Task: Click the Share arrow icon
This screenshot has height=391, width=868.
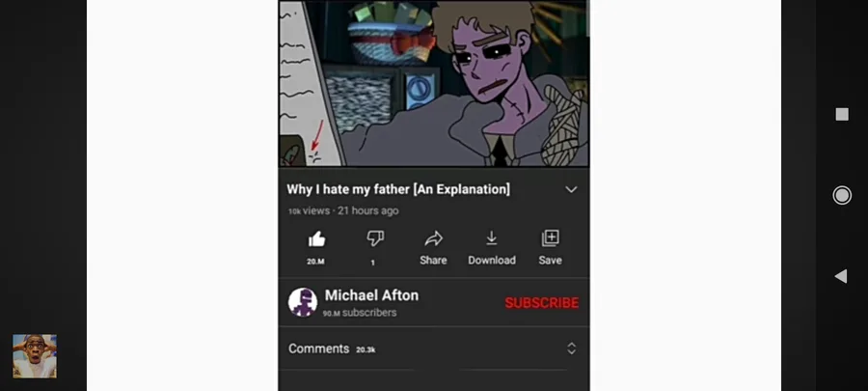Action: click(x=433, y=238)
